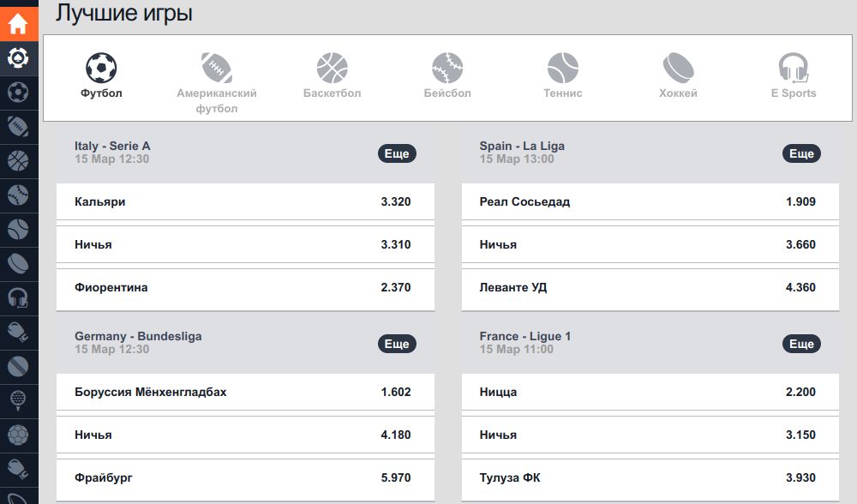Viewport: 857px width, 504px height.
Task: Choose Ничья for the Ницца match
Action: [x=650, y=435]
